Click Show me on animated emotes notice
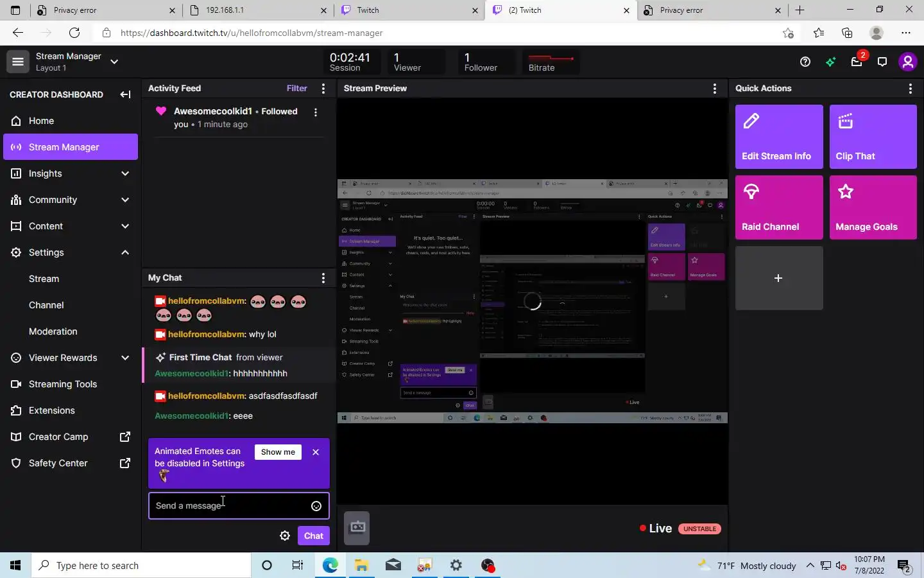The image size is (924, 578). click(278, 452)
